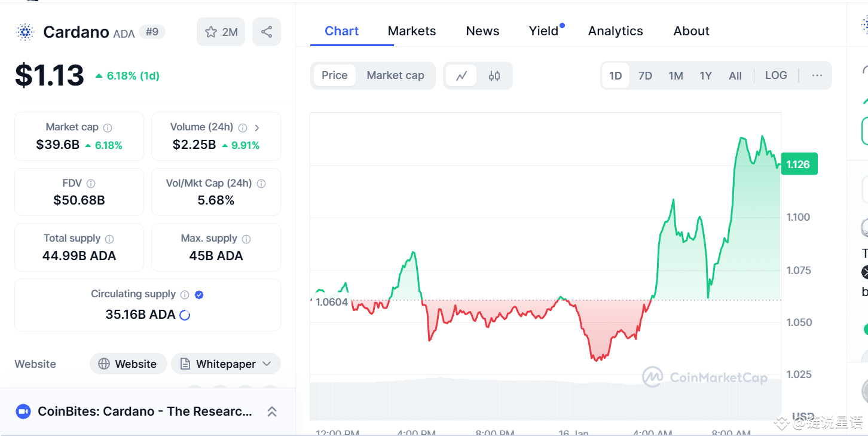
Task: Click the verified badge next to Circulating supply
Action: (x=198, y=294)
